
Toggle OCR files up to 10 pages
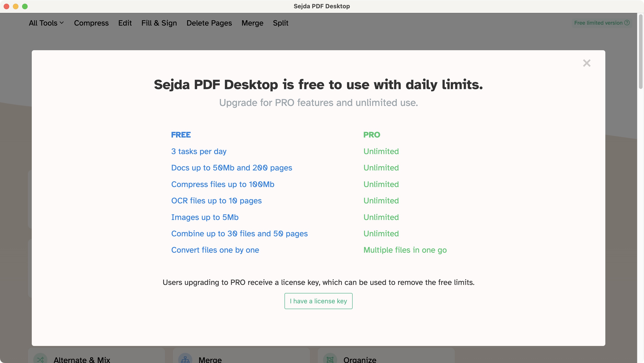pos(216,201)
